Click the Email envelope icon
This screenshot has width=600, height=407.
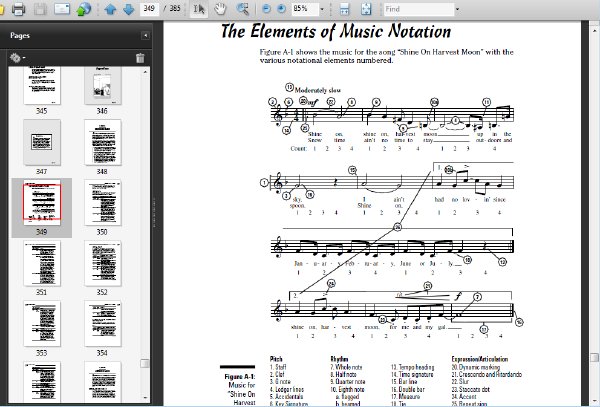[62, 8]
